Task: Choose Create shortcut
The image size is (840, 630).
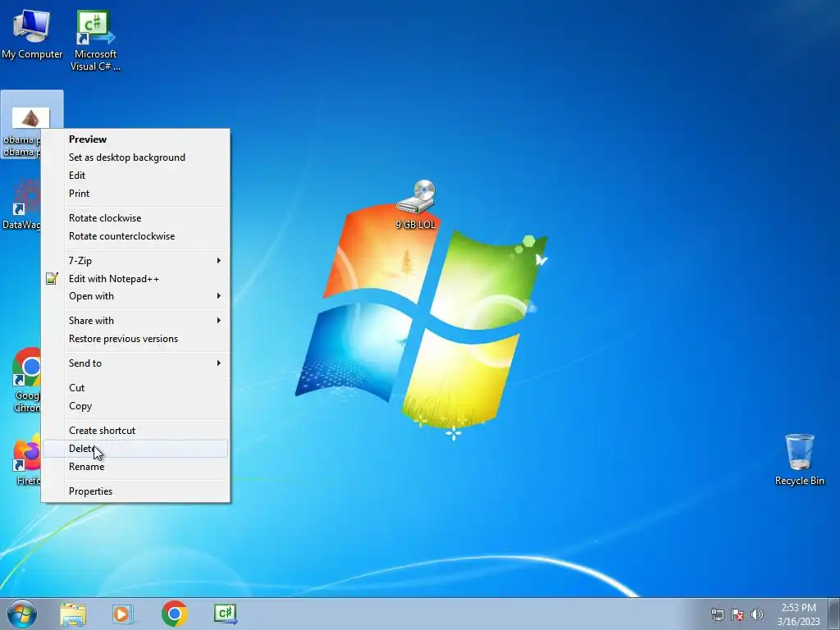Action: click(135, 431)
